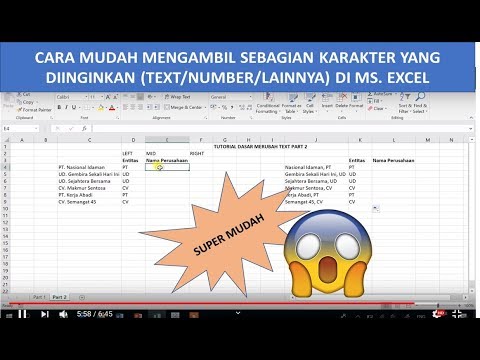Viewport: 480px width, 360px height.
Task: Click the Comma Style icon
Action: (232, 107)
